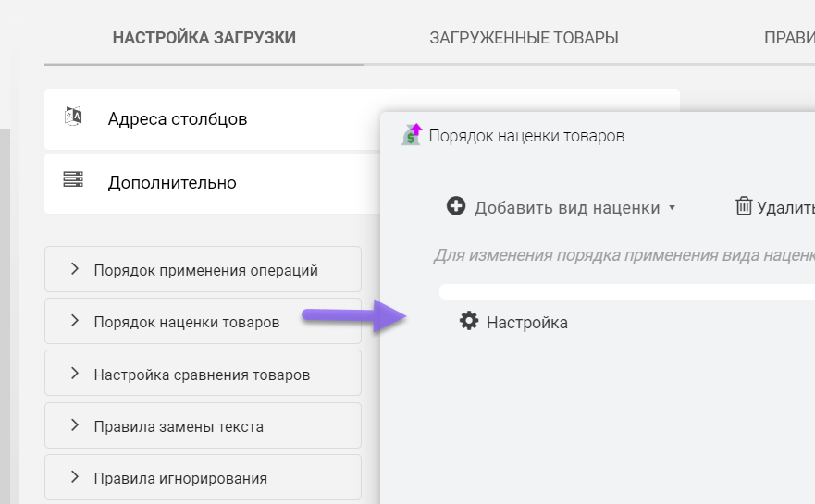Click the trash can delete icon

click(x=743, y=205)
